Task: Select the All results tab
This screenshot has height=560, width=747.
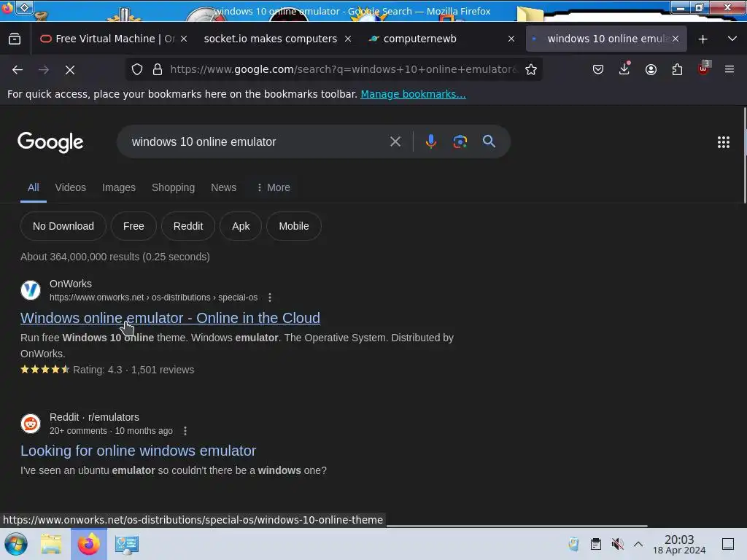Action: (x=34, y=187)
